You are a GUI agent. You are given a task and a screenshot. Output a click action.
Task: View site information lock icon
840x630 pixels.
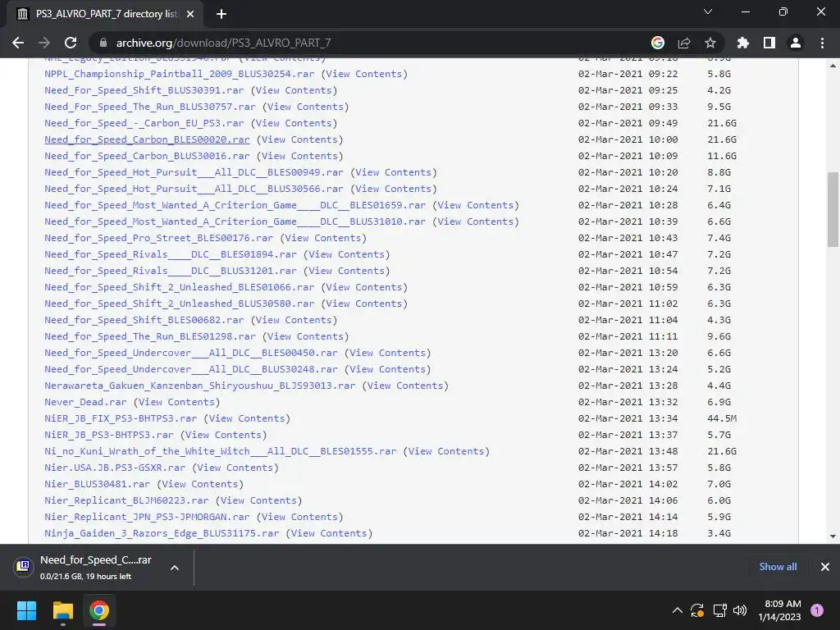coord(103,43)
